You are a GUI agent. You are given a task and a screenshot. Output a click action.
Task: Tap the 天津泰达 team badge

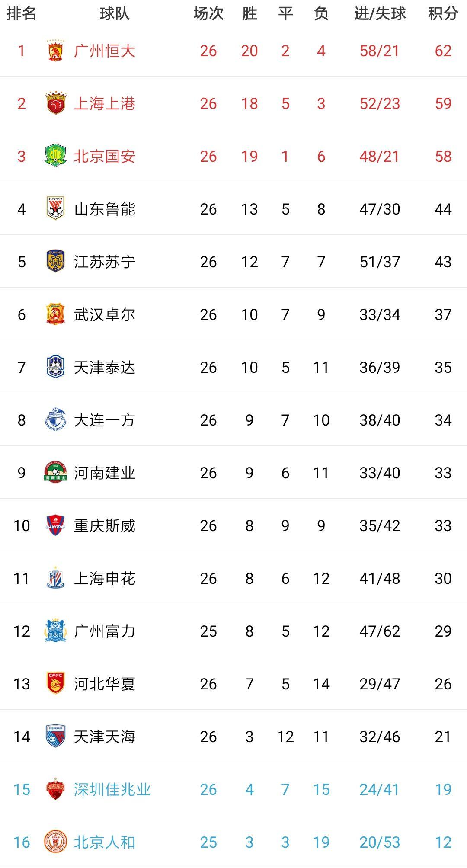[x=55, y=367]
